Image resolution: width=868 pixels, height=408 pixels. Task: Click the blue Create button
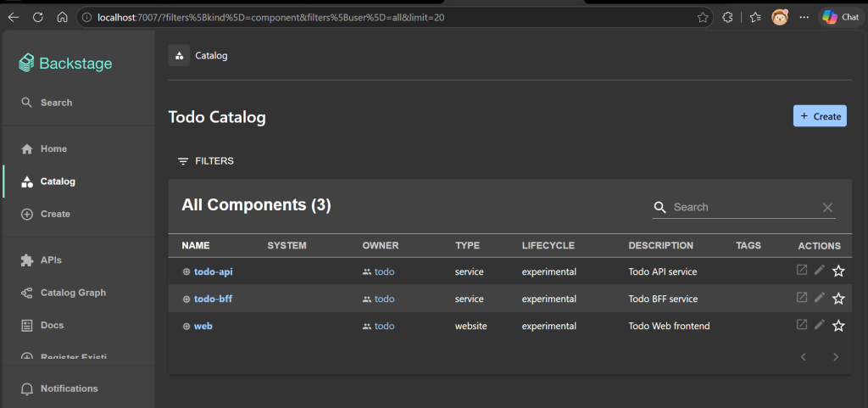pos(820,116)
